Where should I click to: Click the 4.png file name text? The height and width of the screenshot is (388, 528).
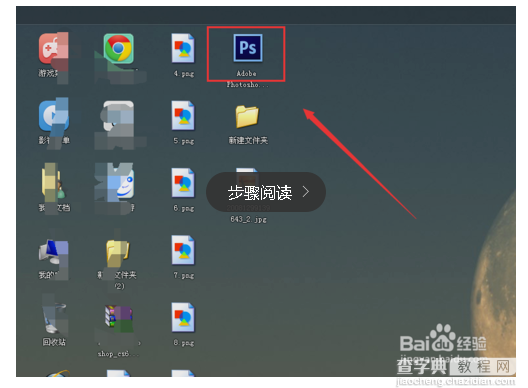click(x=184, y=73)
